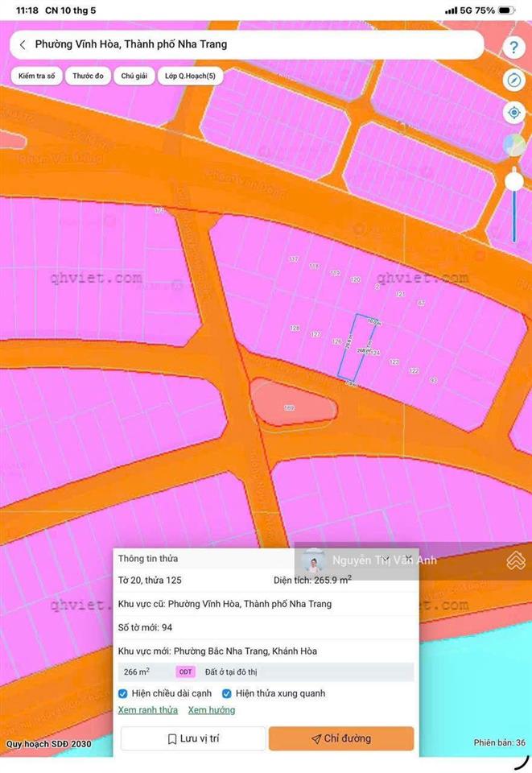
Task: Click the ODT land type color badge
Action: [185, 672]
